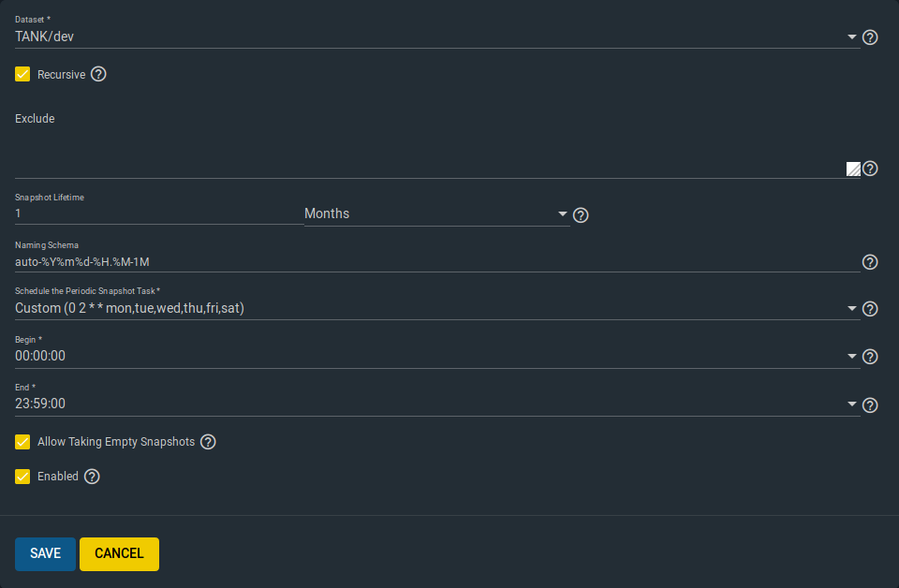This screenshot has width=899, height=588.
Task: Open the schedule dropdown showing Custom cron
Action: coord(437,308)
